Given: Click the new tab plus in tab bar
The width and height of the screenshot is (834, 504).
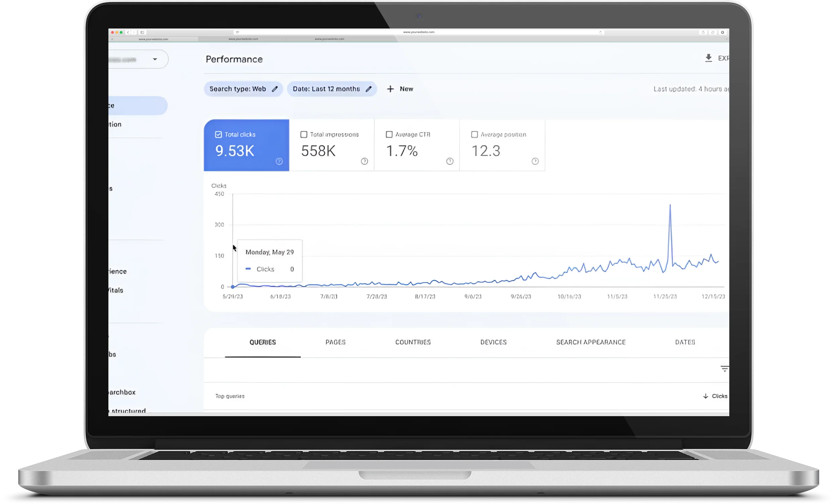Looking at the screenshot, I should [x=726, y=39].
